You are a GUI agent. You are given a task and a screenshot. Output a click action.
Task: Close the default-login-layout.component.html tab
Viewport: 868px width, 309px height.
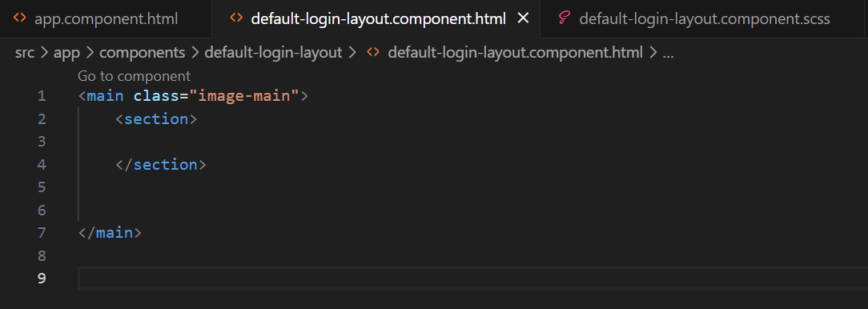pos(523,18)
